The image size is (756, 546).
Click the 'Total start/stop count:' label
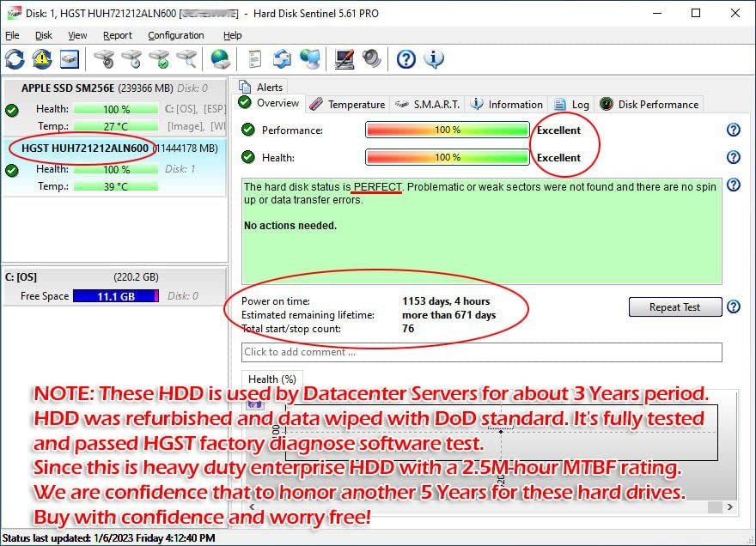[x=291, y=329]
